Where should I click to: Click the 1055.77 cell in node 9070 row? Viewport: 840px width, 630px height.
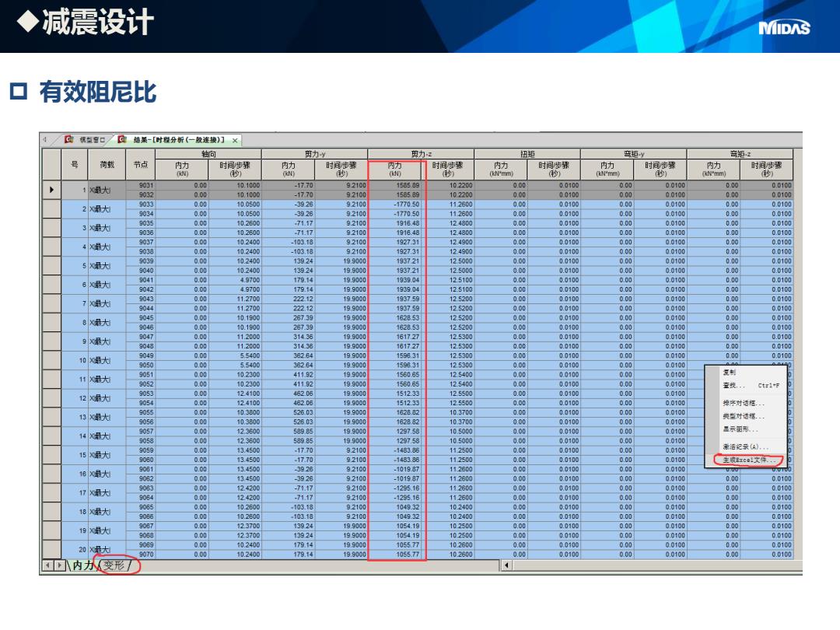click(x=395, y=555)
